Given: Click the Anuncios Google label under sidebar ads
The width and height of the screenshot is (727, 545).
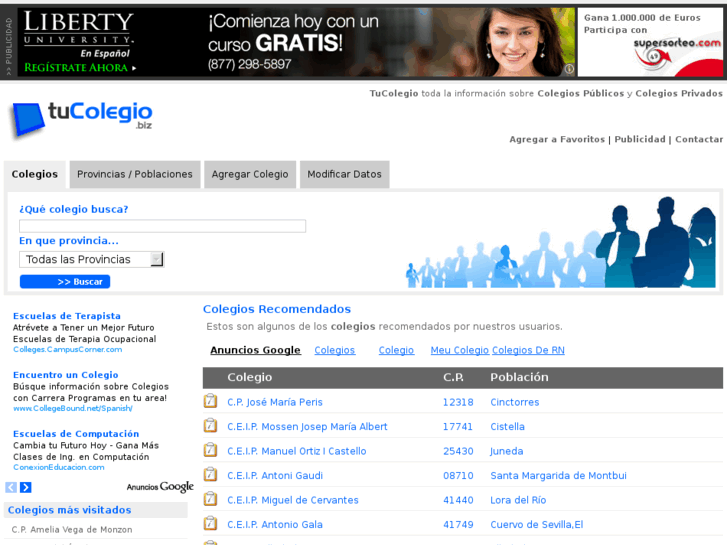Looking at the screenshot, I should pos(160,487).
